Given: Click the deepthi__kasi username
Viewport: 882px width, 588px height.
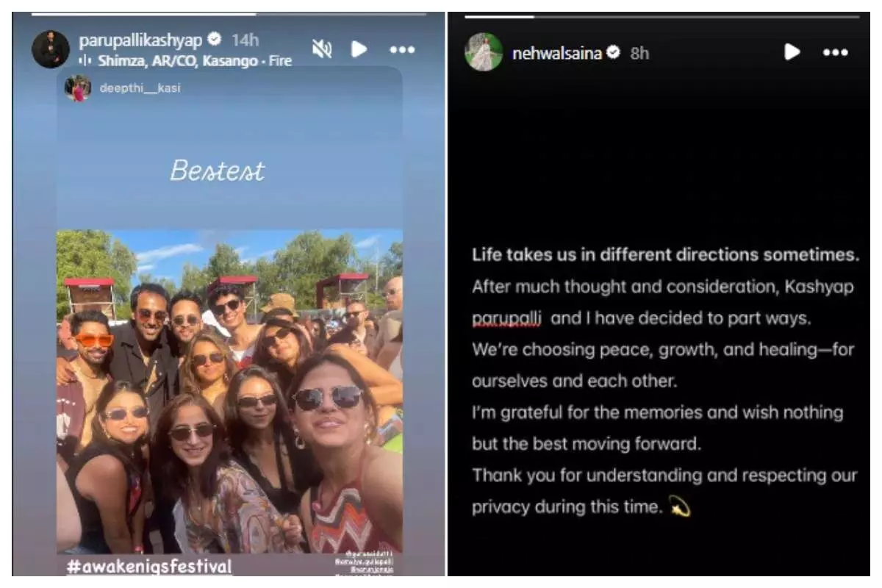Looking at the screenshot, I should [140, 88].
